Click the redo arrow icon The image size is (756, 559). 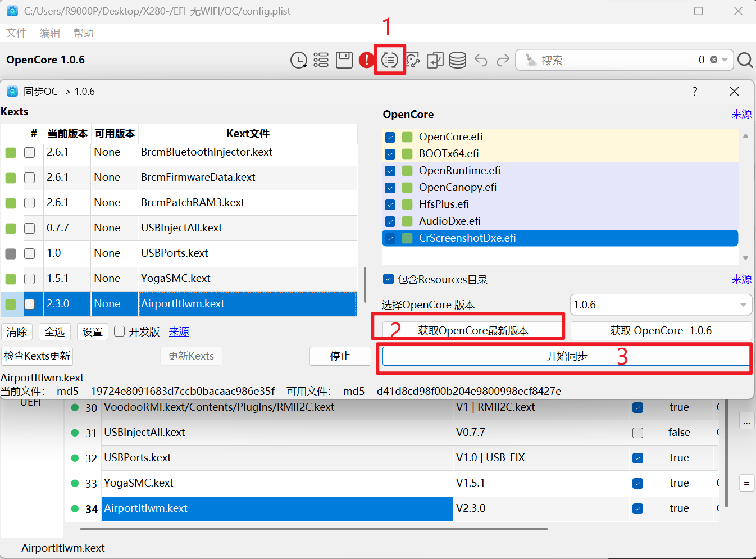503,60
